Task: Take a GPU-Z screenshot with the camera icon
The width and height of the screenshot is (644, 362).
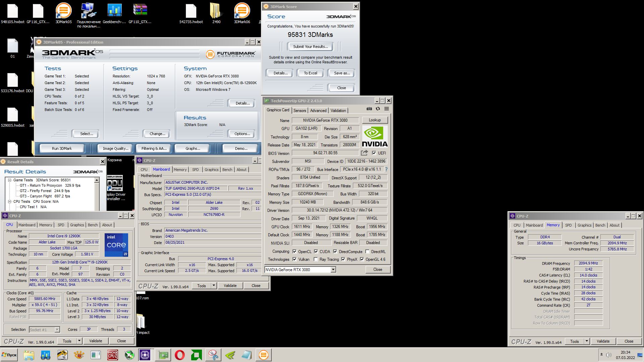Action: 369,109
